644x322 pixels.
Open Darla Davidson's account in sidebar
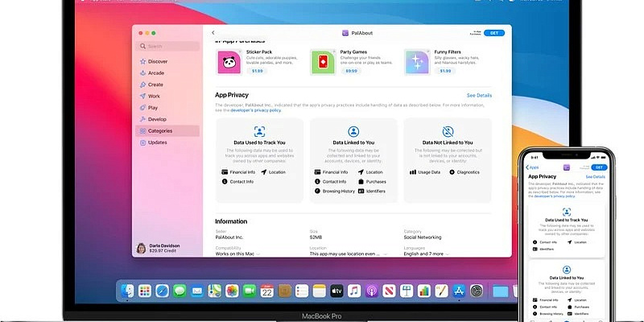coord(158,248)
